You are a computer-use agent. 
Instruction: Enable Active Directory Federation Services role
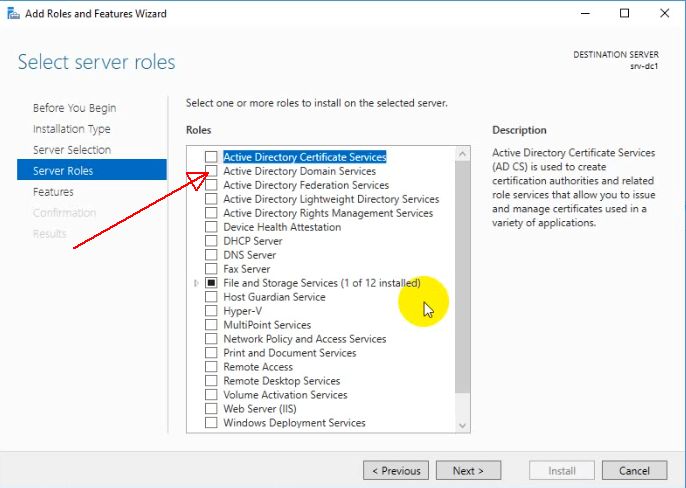click(x=211, y=185)
